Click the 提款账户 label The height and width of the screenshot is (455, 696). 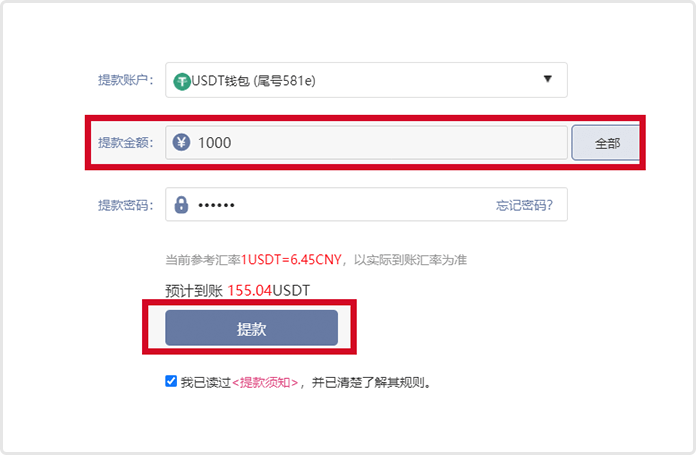[x=126, y=80]
